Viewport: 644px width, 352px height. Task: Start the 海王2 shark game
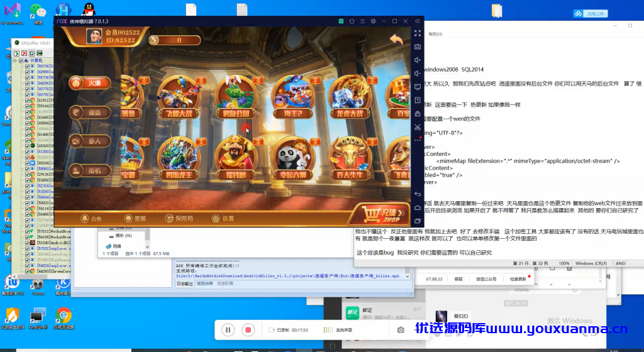click(293, 97)
